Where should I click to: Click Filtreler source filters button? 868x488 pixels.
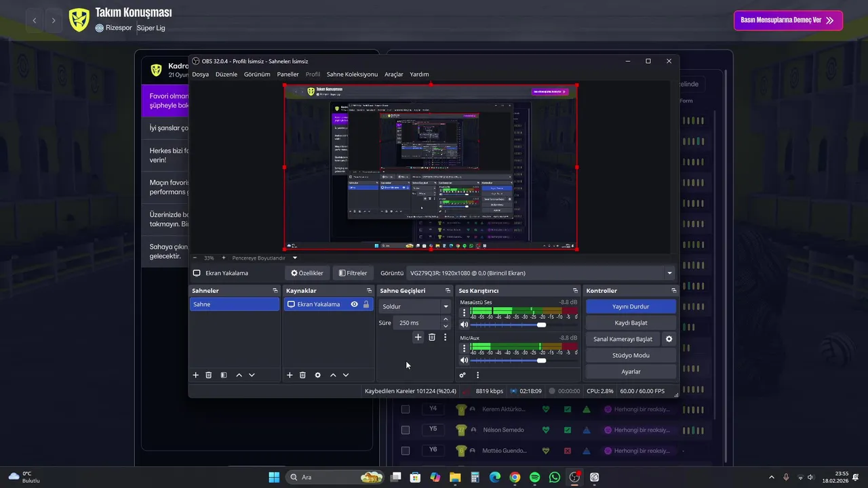click(x=353, y=273)
